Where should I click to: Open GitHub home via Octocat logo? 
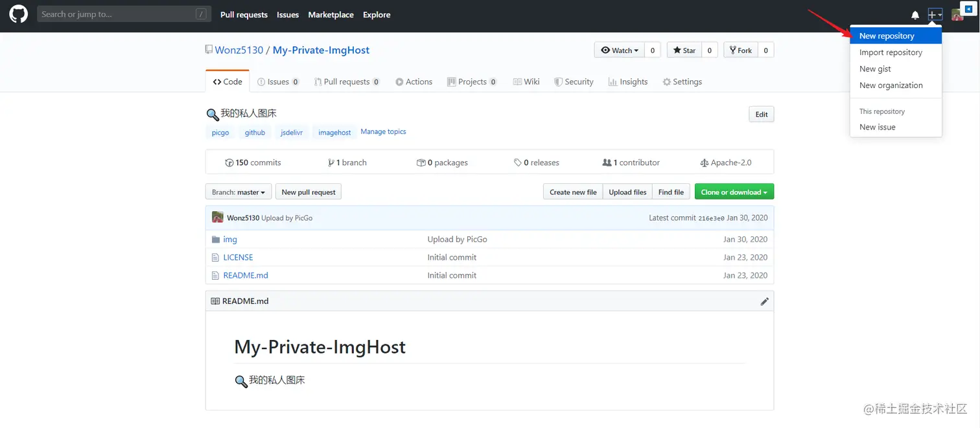(x=18, y=14)
